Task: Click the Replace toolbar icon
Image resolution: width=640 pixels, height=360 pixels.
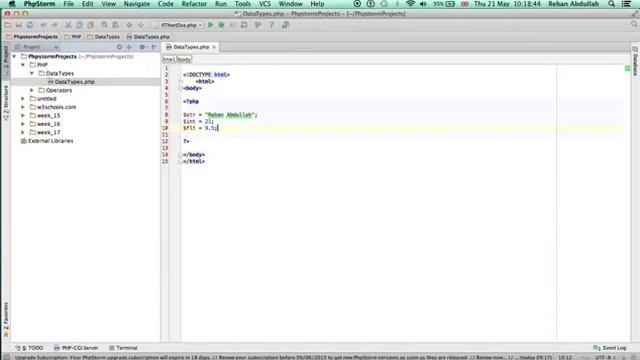Action: point(116,25)
